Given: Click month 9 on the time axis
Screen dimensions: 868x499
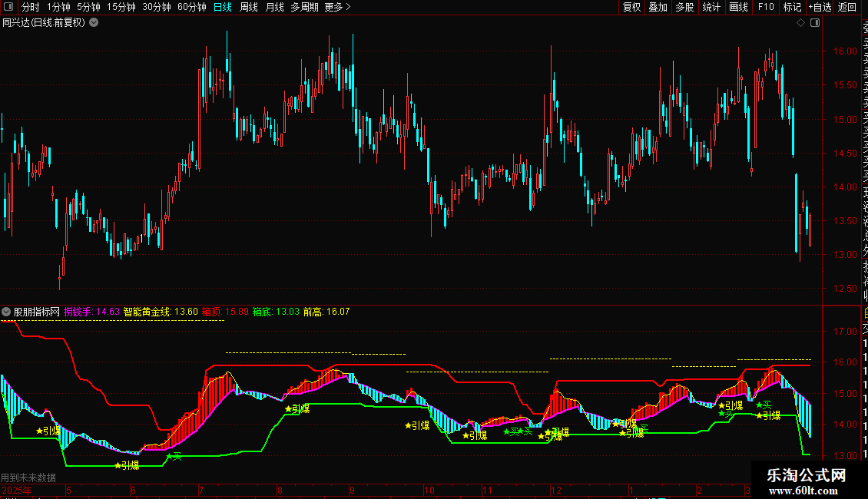Looking at the screenshot, I should pyautogui.click(x=352, y=491).
